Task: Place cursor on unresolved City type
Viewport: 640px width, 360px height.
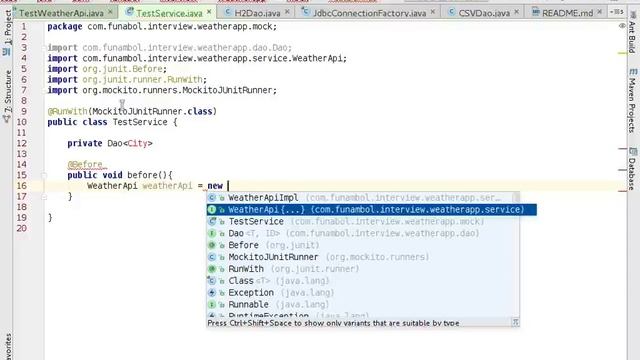Action: (138, 143)
